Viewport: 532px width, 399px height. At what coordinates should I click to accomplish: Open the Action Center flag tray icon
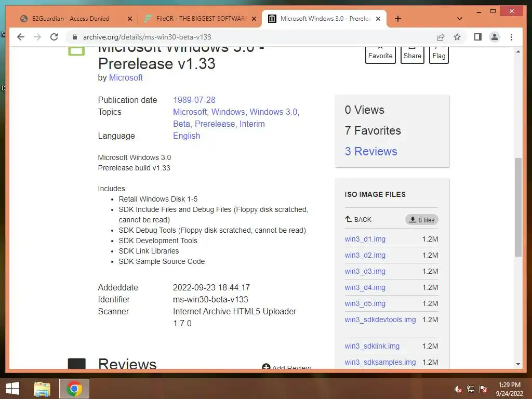tap(483, 389)
